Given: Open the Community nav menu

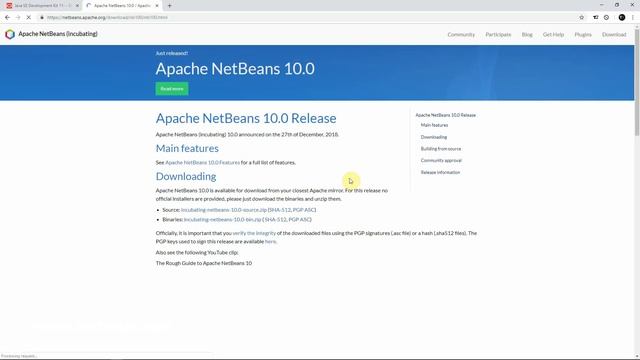Looking at the screenshot, I should point(461,35).
